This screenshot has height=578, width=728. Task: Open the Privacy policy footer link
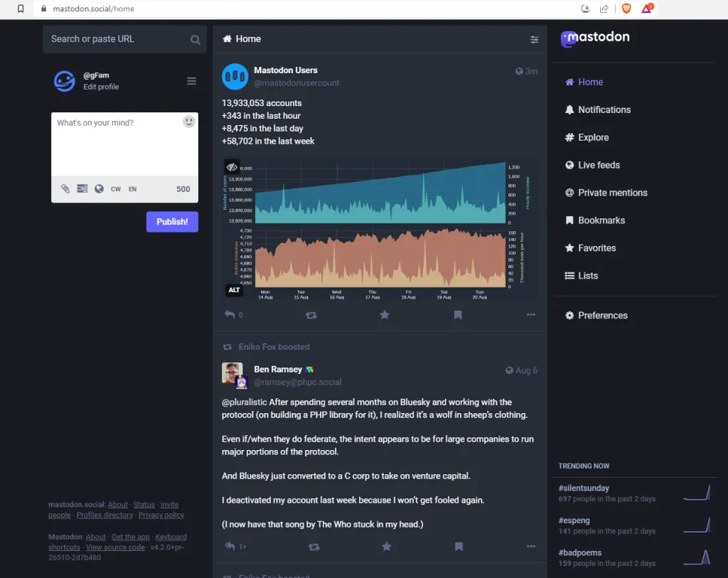(161, 515)
